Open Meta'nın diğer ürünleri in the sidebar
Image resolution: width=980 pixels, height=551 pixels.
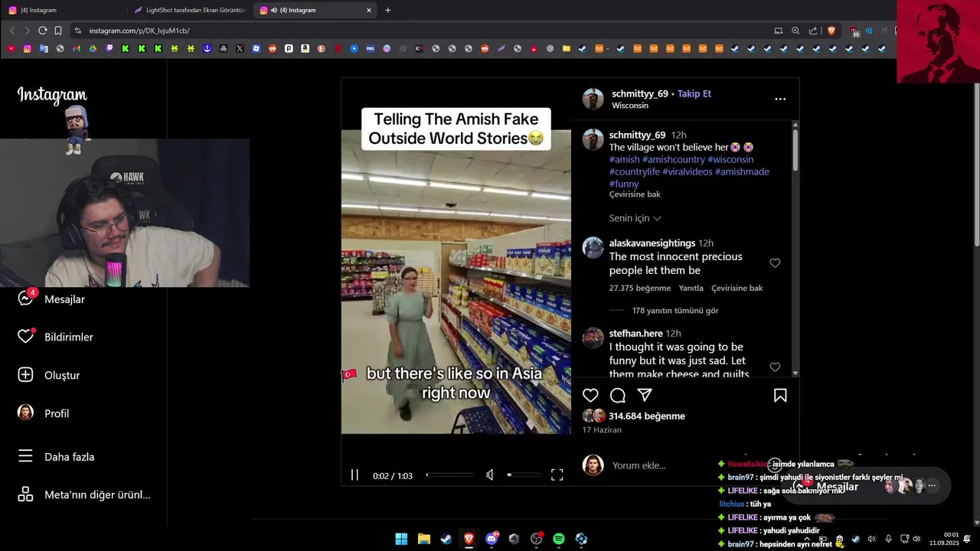pyautogui.click(x=84, y=494)
